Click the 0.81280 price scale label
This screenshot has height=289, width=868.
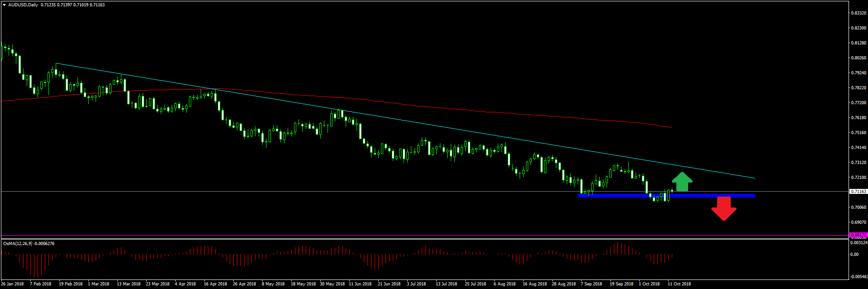859,43
